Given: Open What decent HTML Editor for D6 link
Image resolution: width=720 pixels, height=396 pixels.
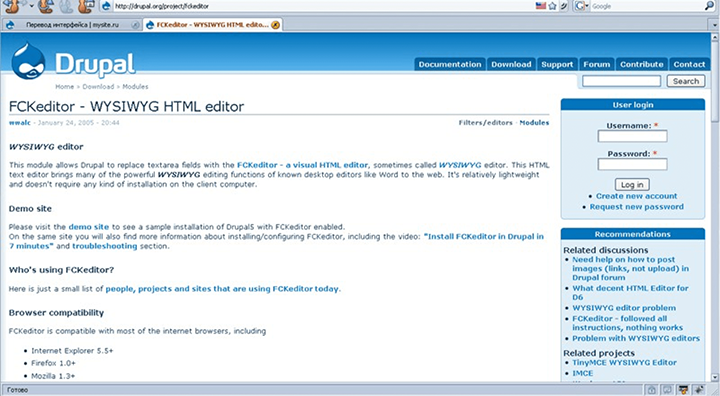Looking at the screenshot, I should click(630, 293).
